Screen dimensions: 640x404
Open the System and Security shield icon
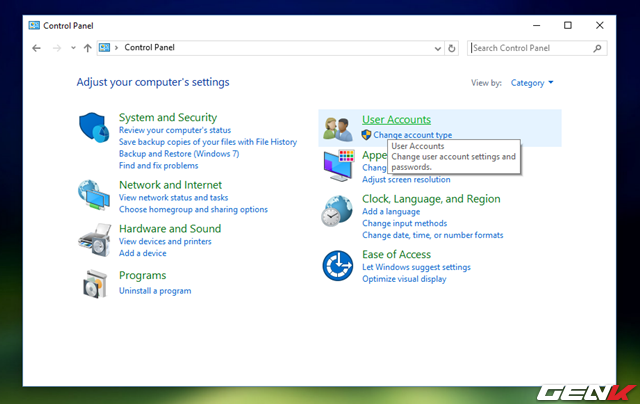coord(94,128)
